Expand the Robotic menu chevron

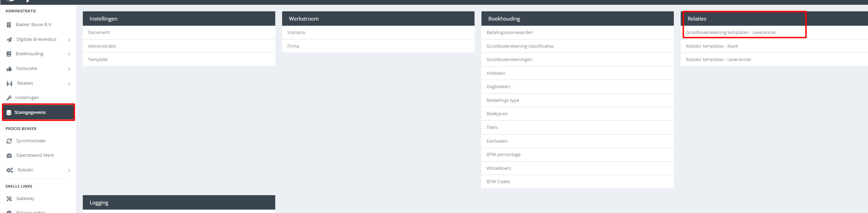point(69,170)
